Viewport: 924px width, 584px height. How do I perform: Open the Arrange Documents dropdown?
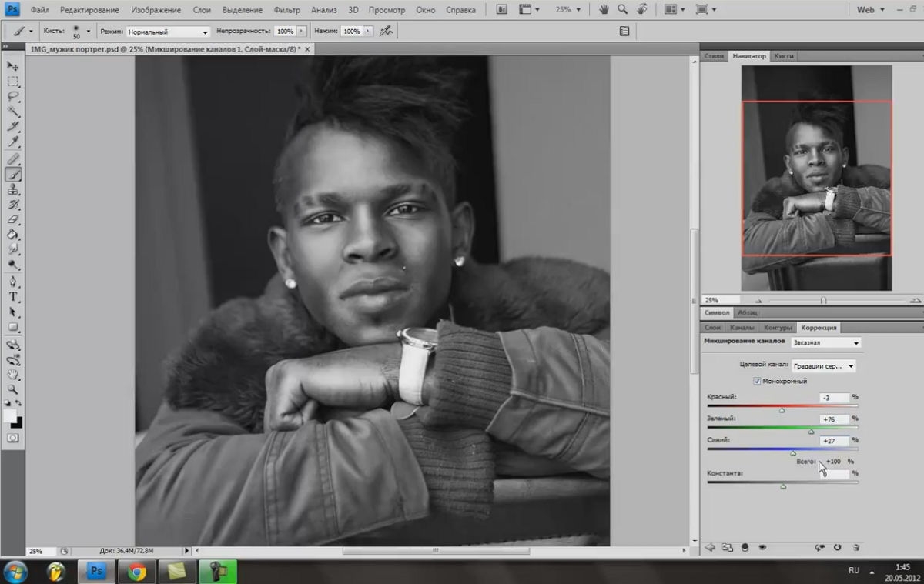675,10
